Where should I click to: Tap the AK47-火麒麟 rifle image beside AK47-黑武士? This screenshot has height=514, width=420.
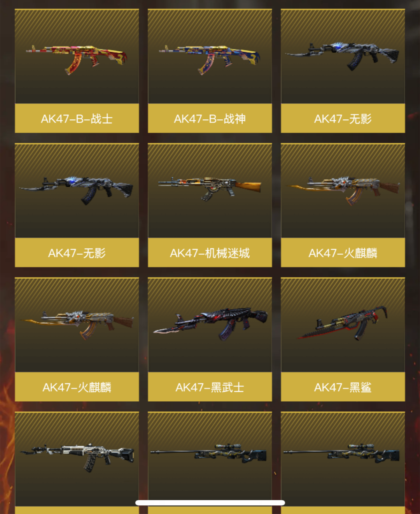[77, 323]
